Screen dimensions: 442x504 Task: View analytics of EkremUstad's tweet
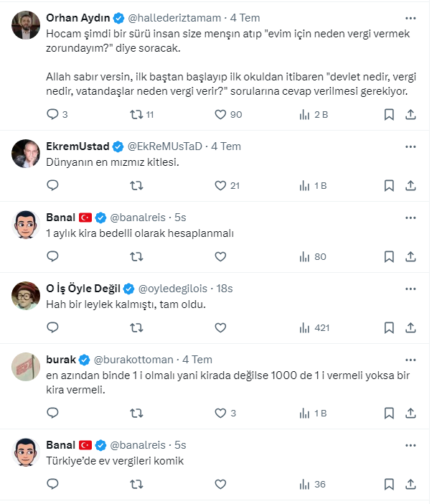[304, 185]
